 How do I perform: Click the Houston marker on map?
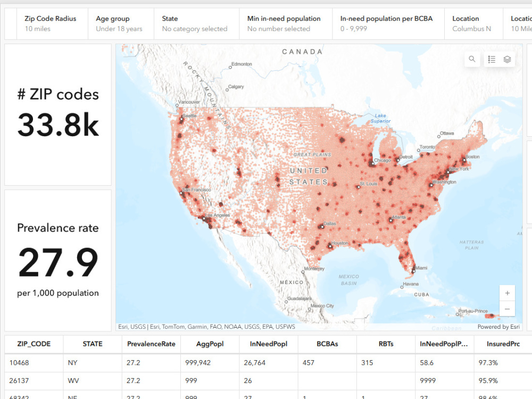click(x=330, y=246)
